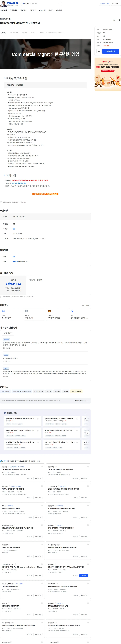The width and height of the screenshot is (121, 644).
Task: Click 홈페이지 link under 접수방법
Action: (40, 280)
